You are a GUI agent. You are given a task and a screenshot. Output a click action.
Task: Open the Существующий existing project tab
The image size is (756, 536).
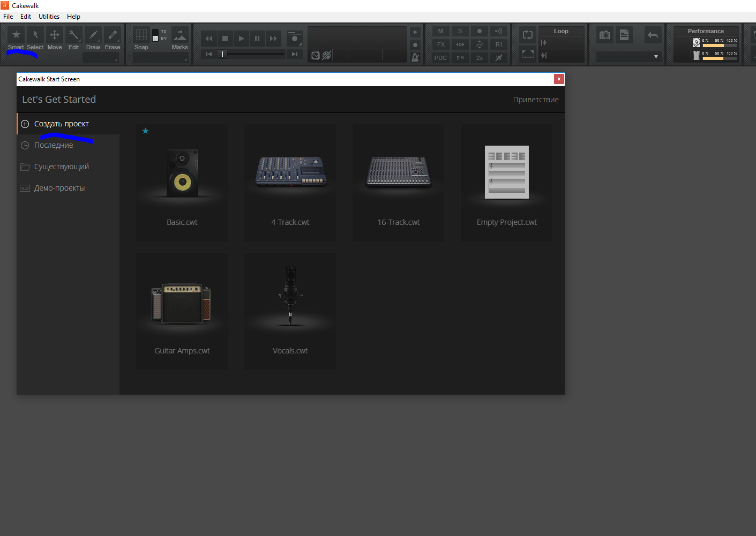pos(69,167)
